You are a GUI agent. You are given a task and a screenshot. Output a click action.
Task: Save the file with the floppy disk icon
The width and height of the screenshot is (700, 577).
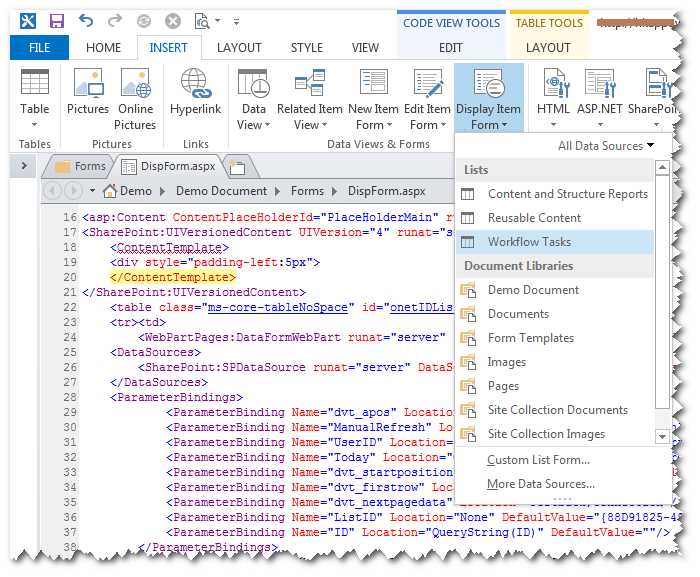click(x=56, y=21)
